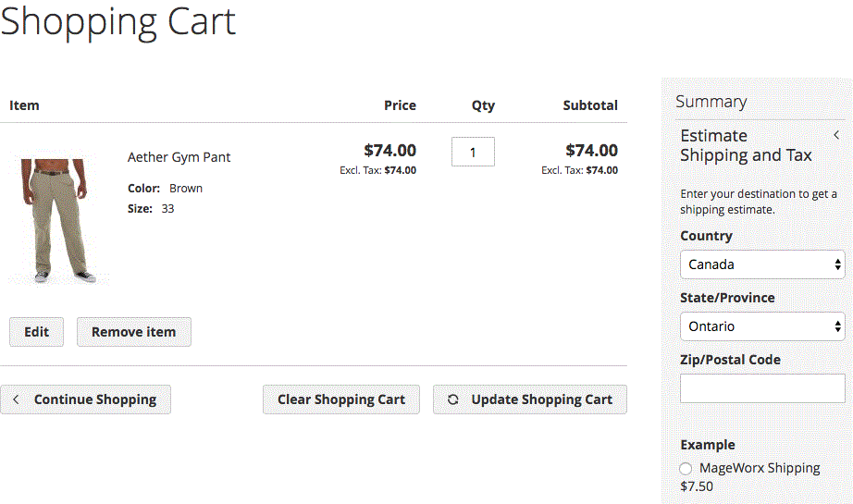
Task: Remove the Aether Gym Pant item
Action: (x=134, y=332)
